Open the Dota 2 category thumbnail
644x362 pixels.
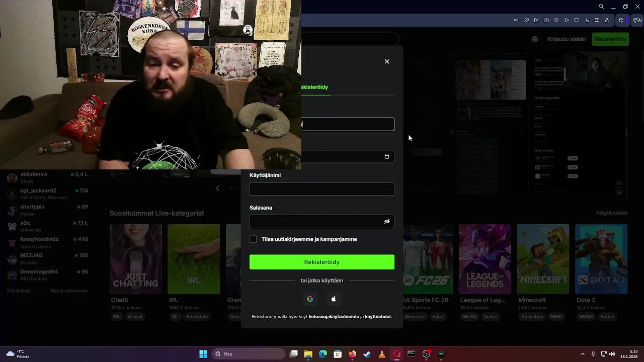point(601,259)
